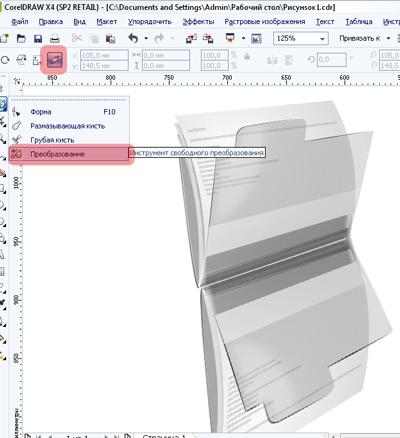Click the Paste clipboard icon
The height and width of the screenshot is (438, 400).
coord(110,39)
